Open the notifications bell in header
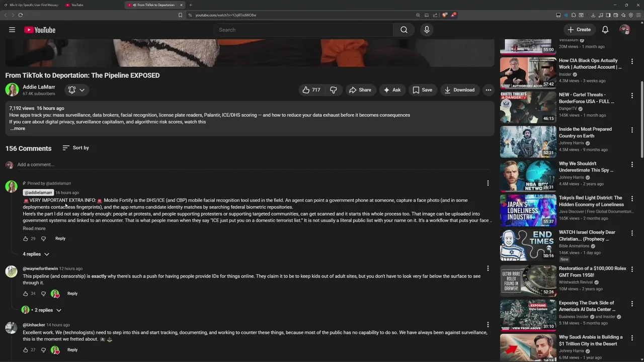This screenshot has width=644, height=362. [605, 30]
